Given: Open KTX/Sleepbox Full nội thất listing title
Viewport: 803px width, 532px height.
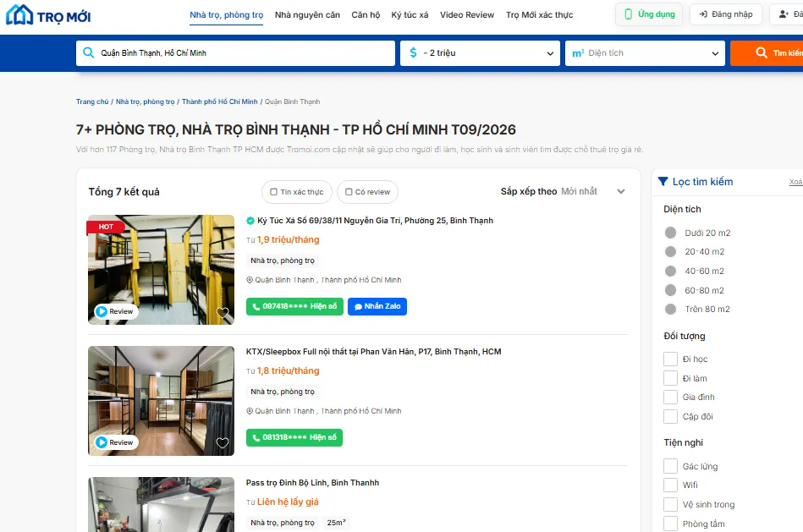Looking at the screenshot, I should [x=373, y=352].
